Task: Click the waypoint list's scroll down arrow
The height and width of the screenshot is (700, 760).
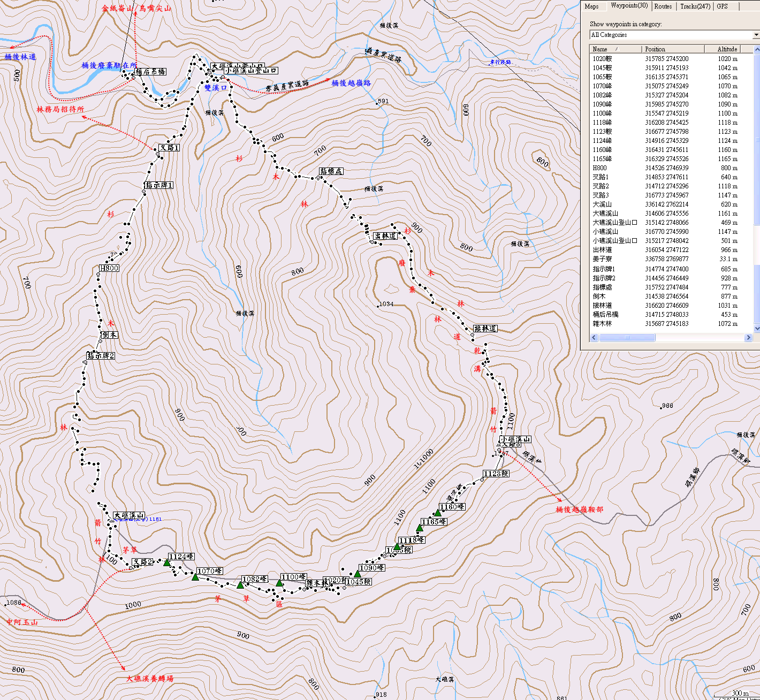Action: click(757, 329)
